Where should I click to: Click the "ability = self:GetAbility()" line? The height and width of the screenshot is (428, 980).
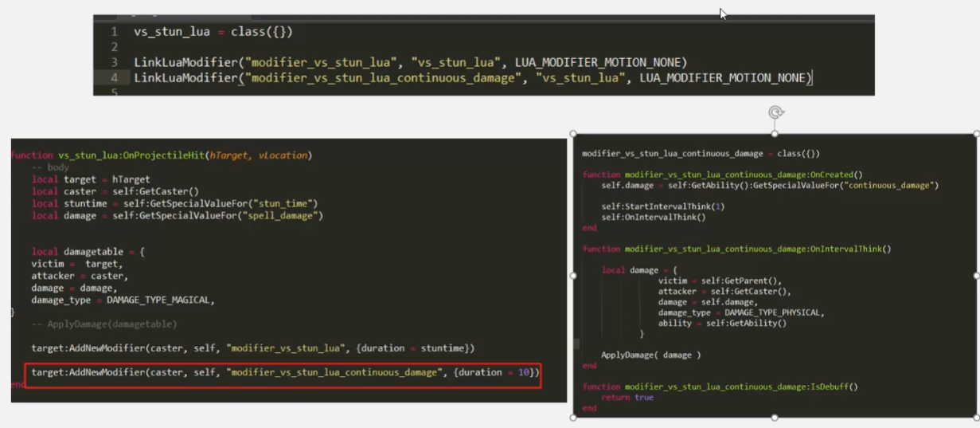[722, 323]
